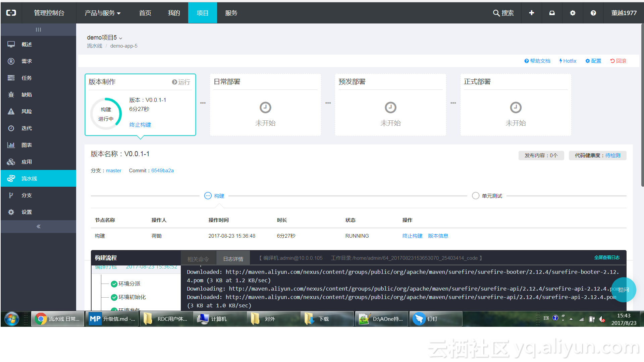Click the 预发部署 clock status icon
The image size is (644, 362).
tap(390, 108)
